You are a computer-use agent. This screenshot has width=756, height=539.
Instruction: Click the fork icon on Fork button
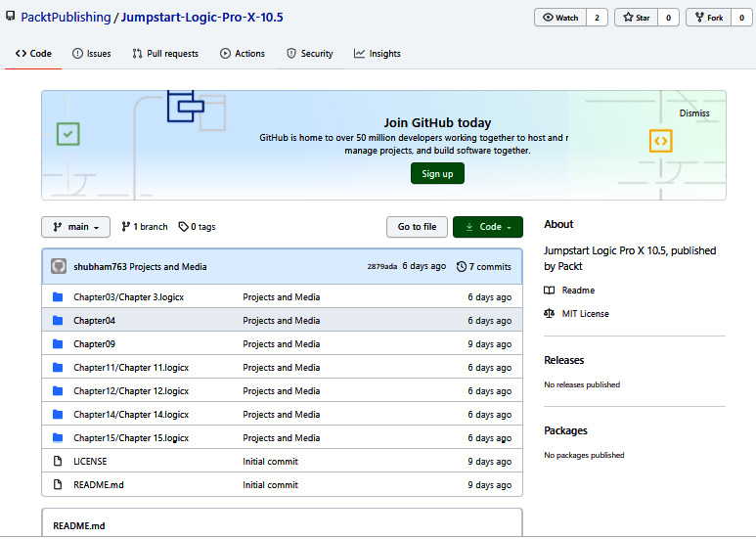tap(699, 18)
